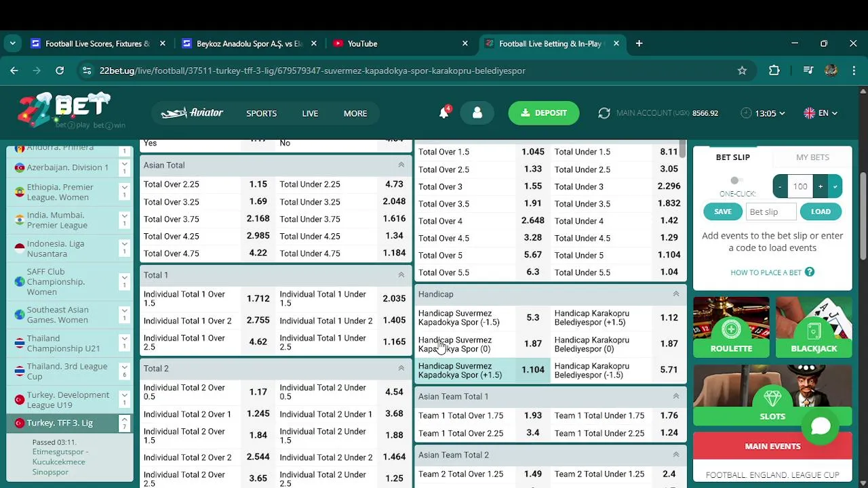Refresh the main account balance
The height and width of the screenshot is (488, 868).
[604, 113]
